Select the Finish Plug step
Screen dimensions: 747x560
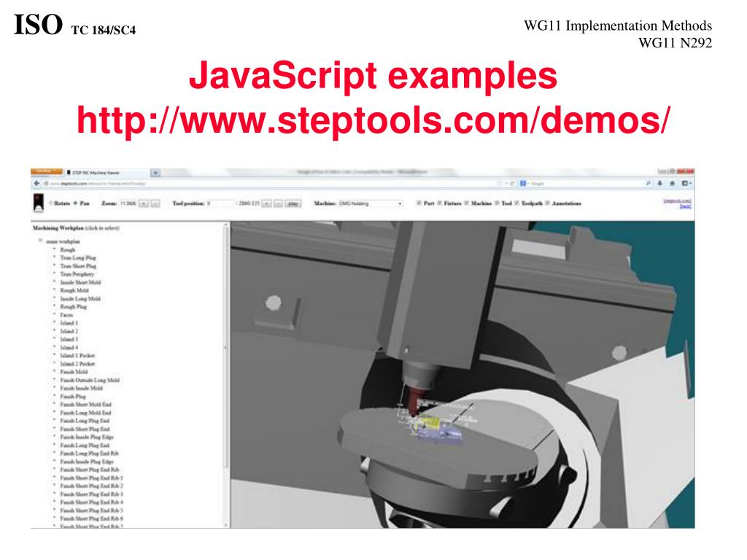[x=73, y=396]
